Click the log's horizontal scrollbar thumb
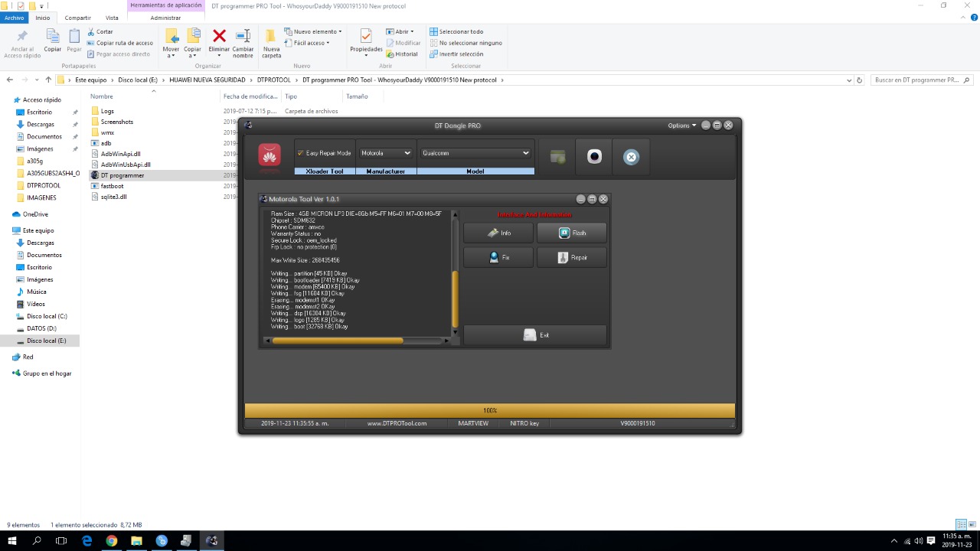The image size is (980, 551). click(x=338, y=341)
